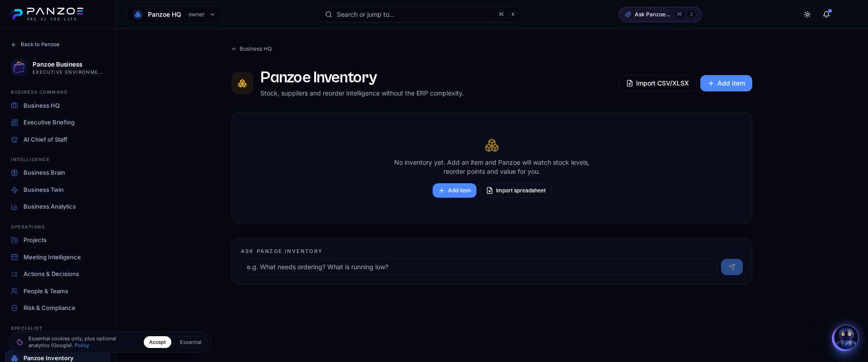
Task: Select Panzoe Inventory sidebar item
Action: click(x=57, y=357)
